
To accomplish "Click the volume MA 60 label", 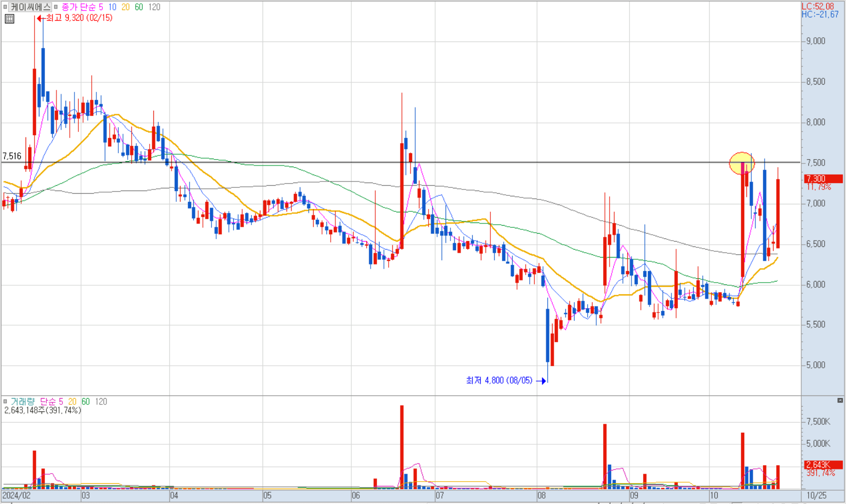I will coord(86,401).
